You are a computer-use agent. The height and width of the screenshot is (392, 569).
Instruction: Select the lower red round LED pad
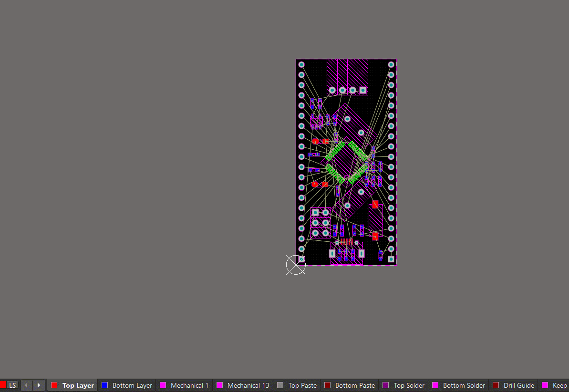pyautogui.click(x=315, y=185)
